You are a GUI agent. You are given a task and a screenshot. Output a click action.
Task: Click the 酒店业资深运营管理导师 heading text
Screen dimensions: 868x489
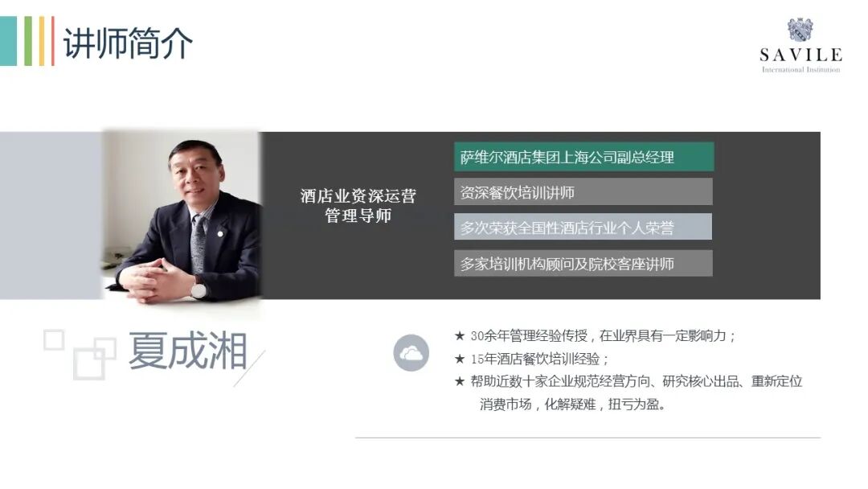358,205
